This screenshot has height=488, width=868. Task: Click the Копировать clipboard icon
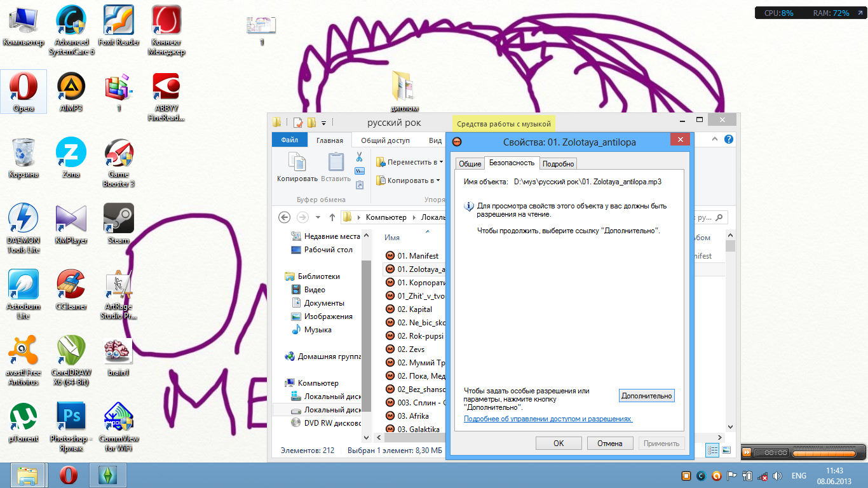[297, 167]
